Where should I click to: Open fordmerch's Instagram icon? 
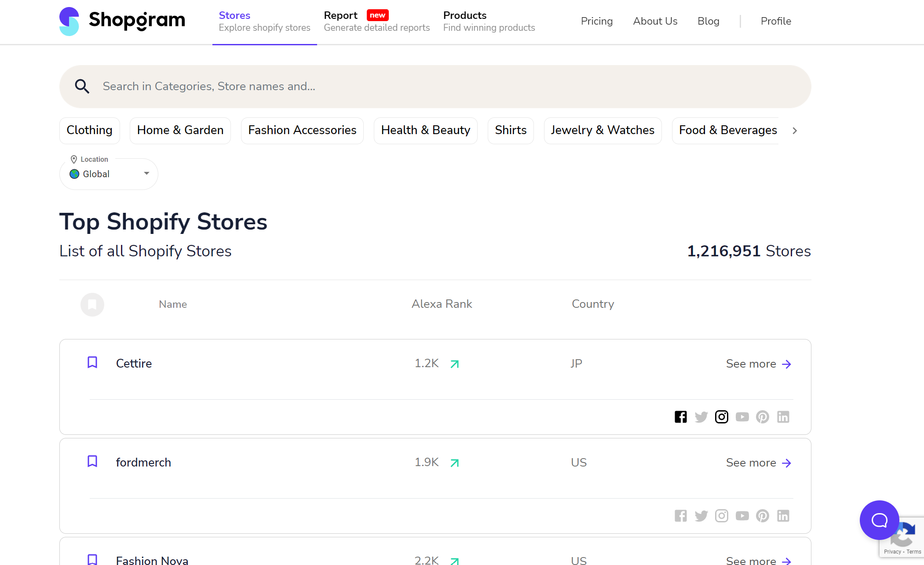(722, 516)
